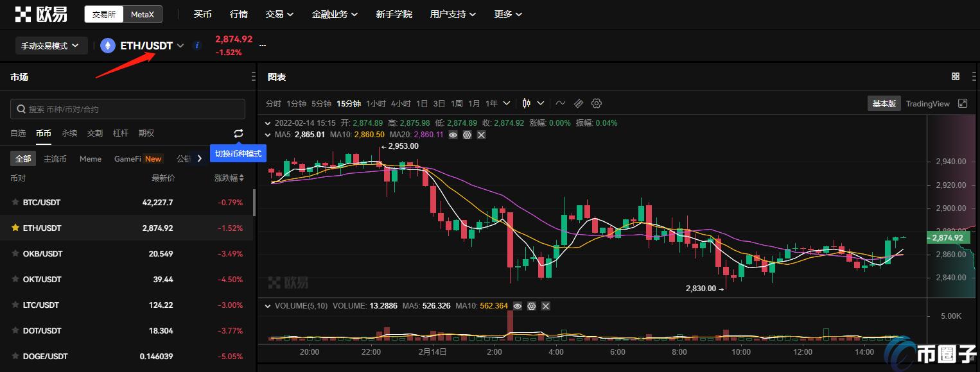
Task: Switch to MetaX mode
Action: click(x=142, y=13)
